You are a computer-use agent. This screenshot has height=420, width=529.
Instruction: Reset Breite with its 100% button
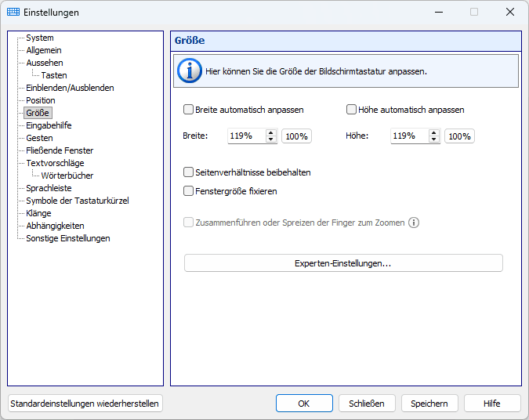(x=296, y=136)
